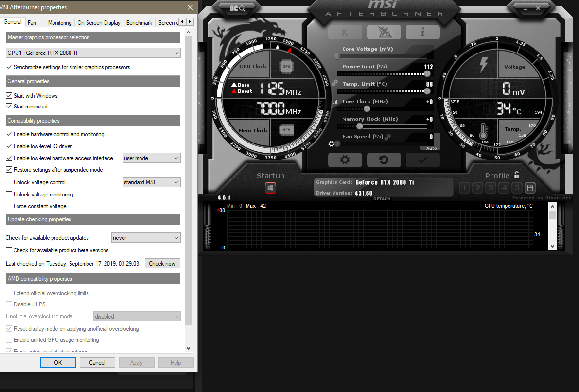The height and width of the screenshot is (392, 579).
Task: Select profile slot 1
Action: pos(465,188)
